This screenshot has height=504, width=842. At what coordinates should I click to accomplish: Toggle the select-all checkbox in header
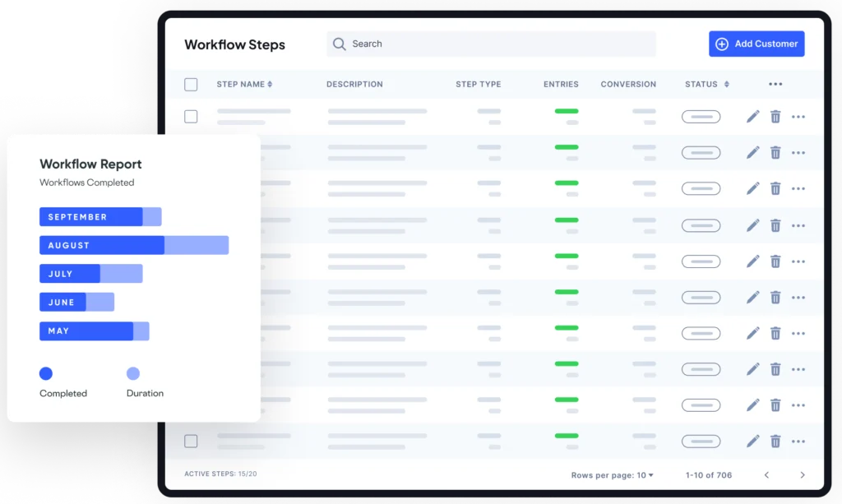(x=191, y=84)
